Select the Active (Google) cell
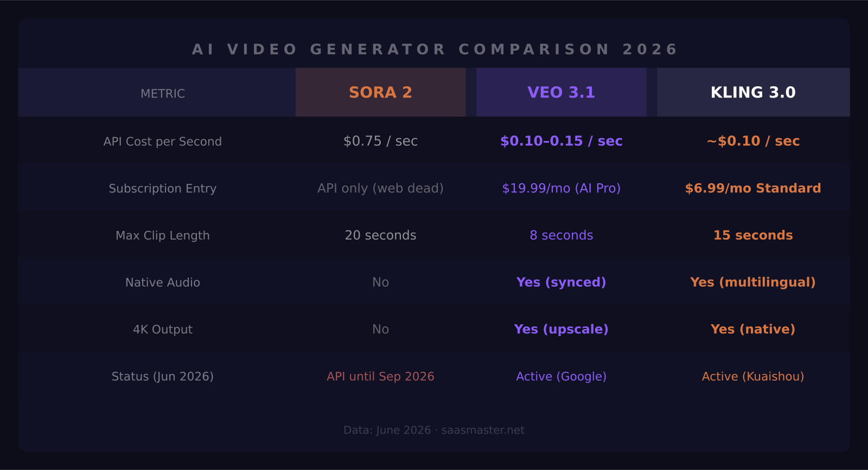Screen dimensions: 868x470 click(x=561, y=377)
